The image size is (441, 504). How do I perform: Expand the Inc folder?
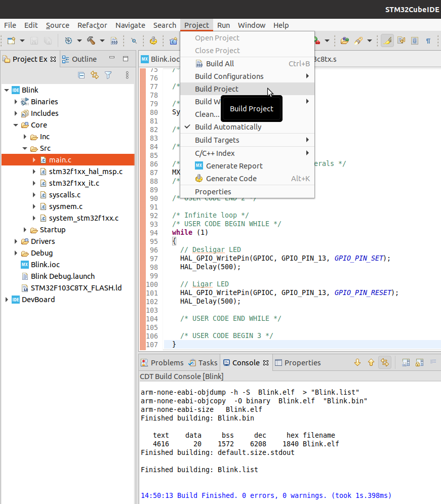tap(25, 137)
